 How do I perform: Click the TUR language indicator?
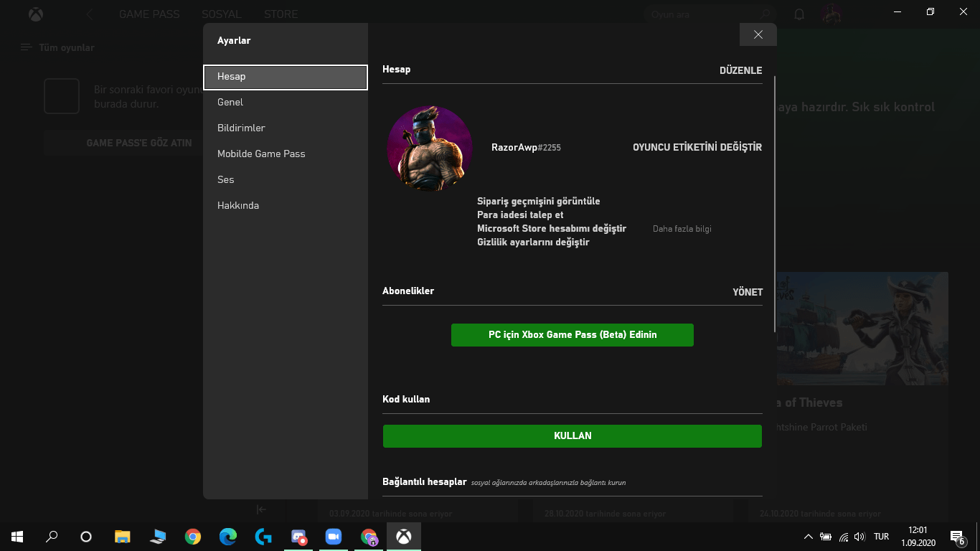[882, 537]
